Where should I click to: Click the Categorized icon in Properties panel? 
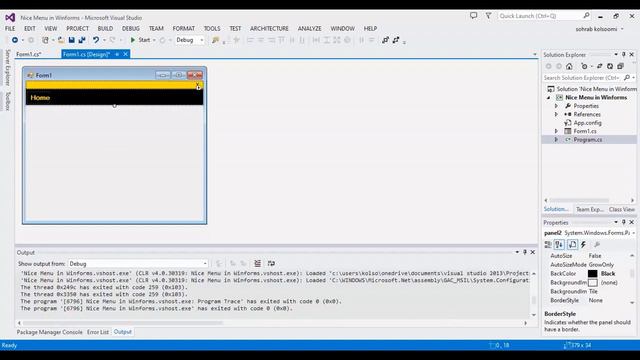tap(548, 244)
